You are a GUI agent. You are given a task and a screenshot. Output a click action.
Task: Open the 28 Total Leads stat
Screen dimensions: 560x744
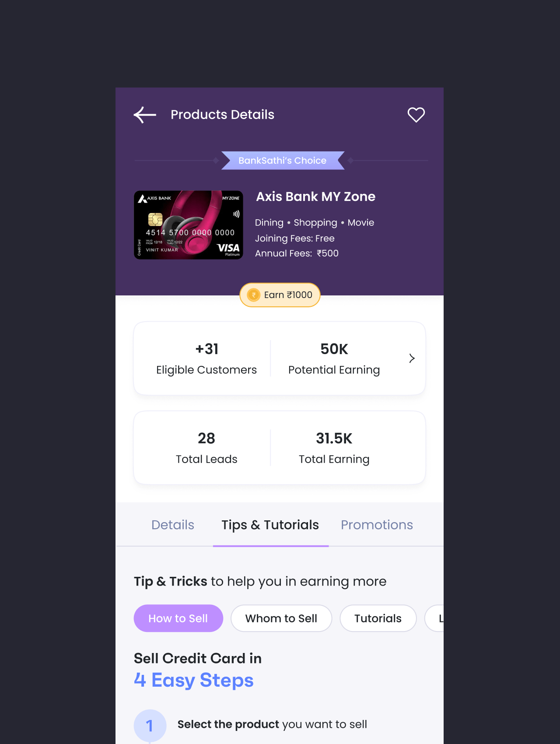click(206, 448)
